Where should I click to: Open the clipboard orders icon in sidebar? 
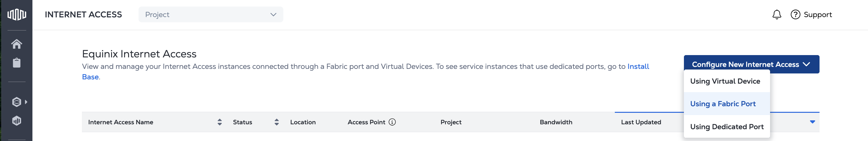[x=16, y=63]
